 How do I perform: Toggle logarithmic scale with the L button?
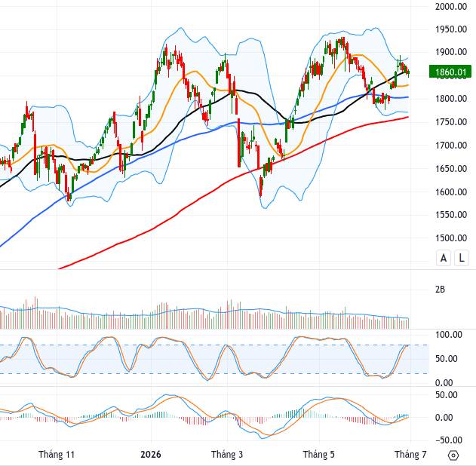pyautogui.click(x=462, y=258)
